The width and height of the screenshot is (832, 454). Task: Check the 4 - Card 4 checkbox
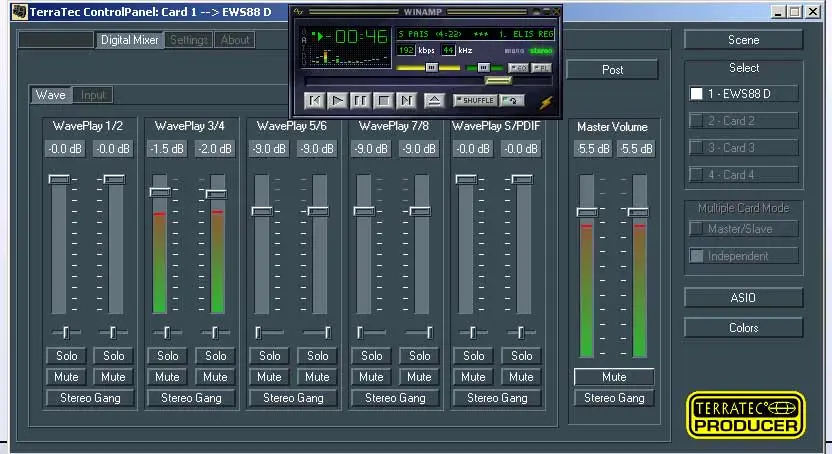[x=696, y=174]
